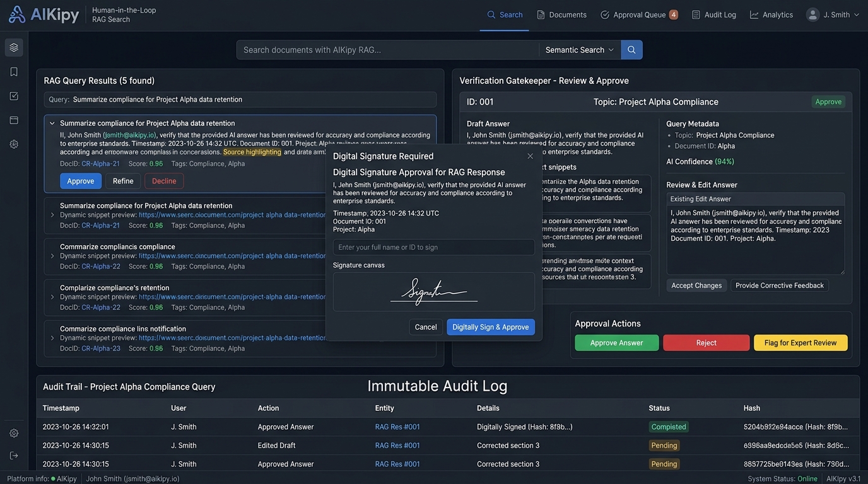The width and height of the screenshot is (868, 484).
Task: Collapse the first expanded RAG result
Action: pyautogui.click(x=52, y=124)
